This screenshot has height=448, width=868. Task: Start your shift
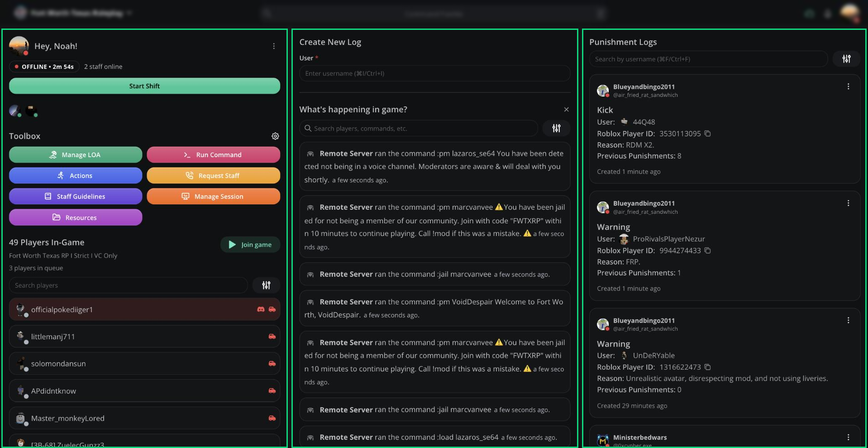point(144,86)
